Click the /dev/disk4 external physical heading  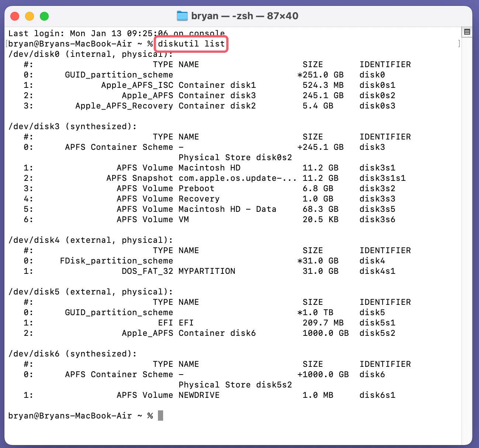tap(90, 240)
